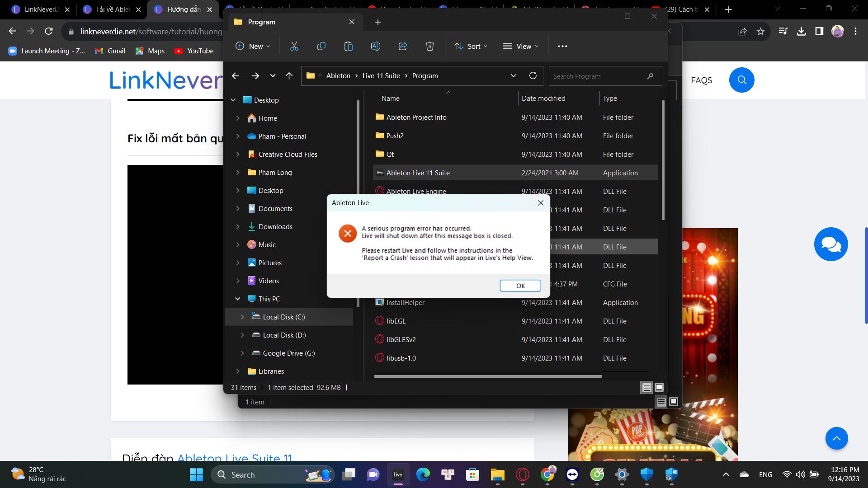Open the View dropdown menu
Screen dimensions: 868x488
point(521,46)
